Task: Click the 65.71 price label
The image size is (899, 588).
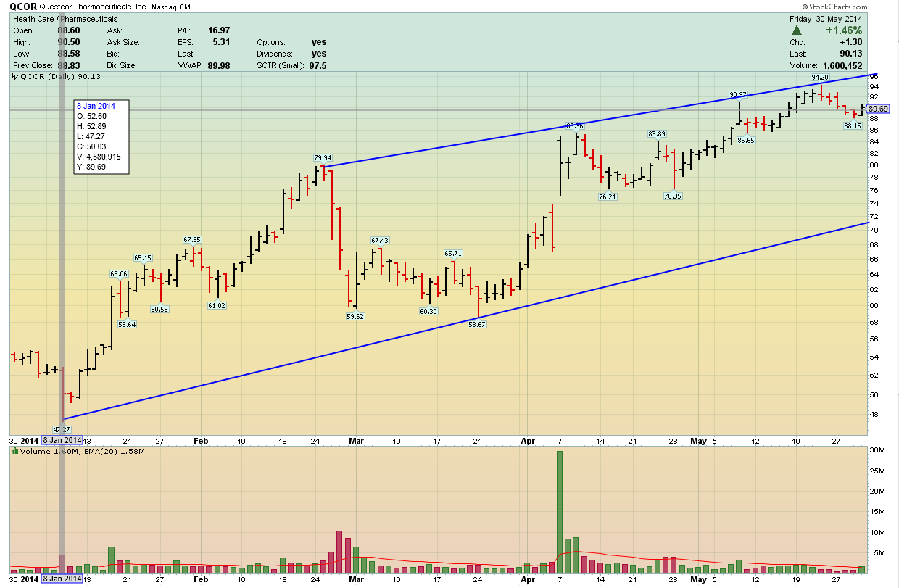Action: tap(453, 253)
